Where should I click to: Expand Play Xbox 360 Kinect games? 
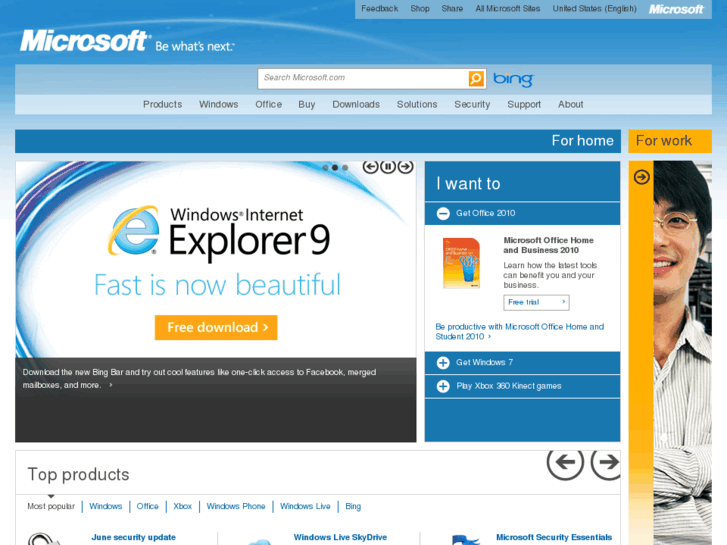[443, 386]
